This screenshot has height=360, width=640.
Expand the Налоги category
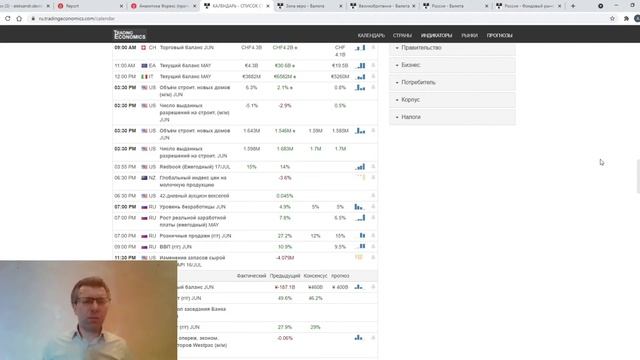452,117
